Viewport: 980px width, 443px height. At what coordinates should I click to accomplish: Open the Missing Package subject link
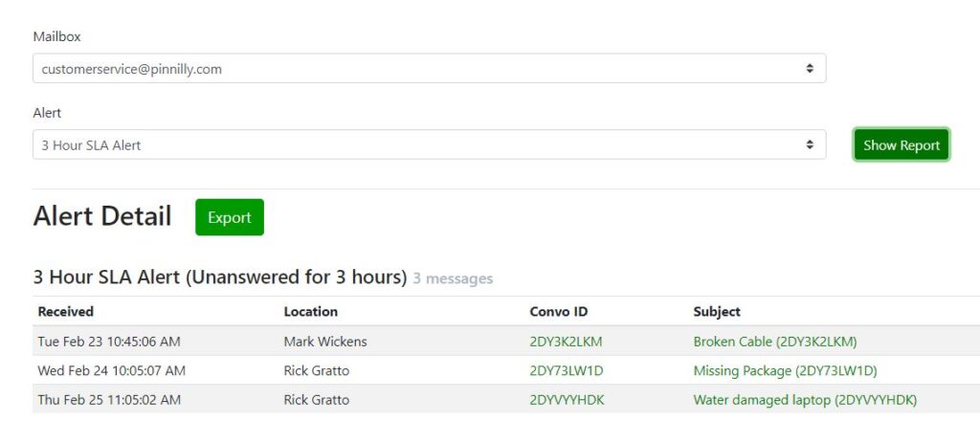pyautogui.click(x=785, y=371)
